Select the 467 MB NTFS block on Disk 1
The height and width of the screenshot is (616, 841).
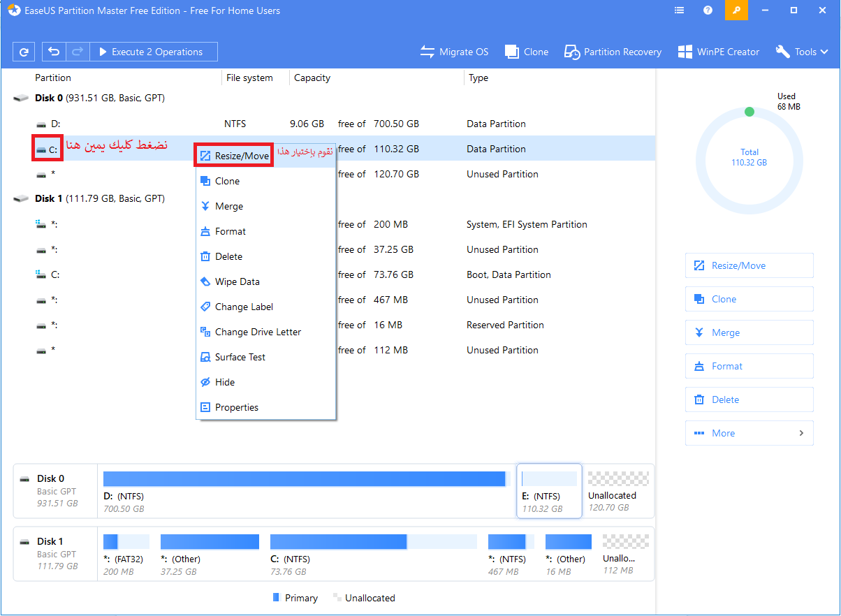pyautogui.click(x=511, y=555)
